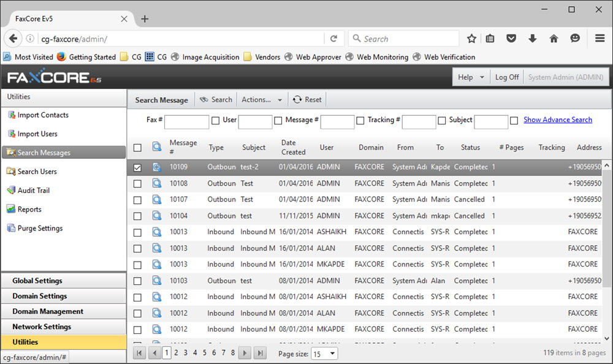
Task: Enable the checkbox next to Fax # field
Action: pos(215,121)
